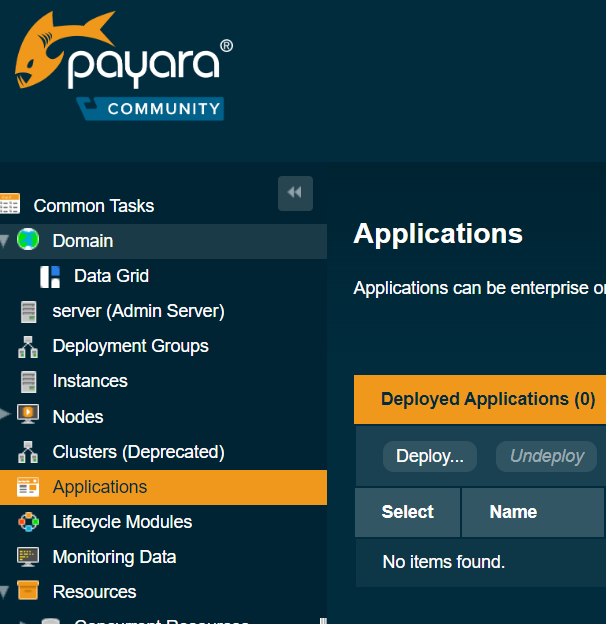Click the Data Grid icon
Screen dimensions: 606x624
(50, 276)
